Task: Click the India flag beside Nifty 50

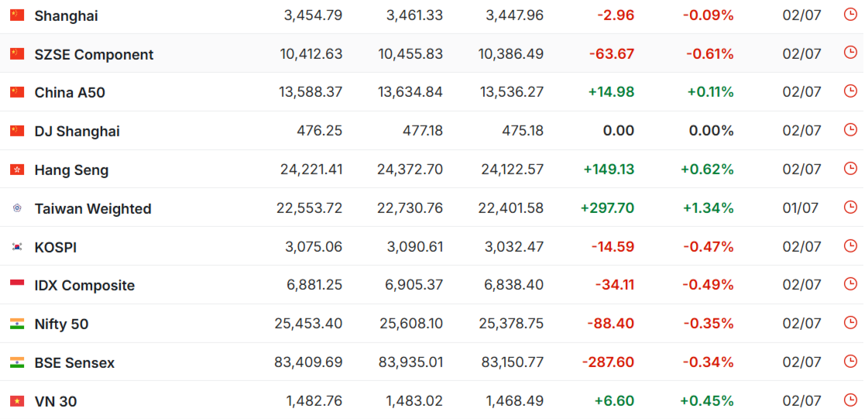Action: 17,324
